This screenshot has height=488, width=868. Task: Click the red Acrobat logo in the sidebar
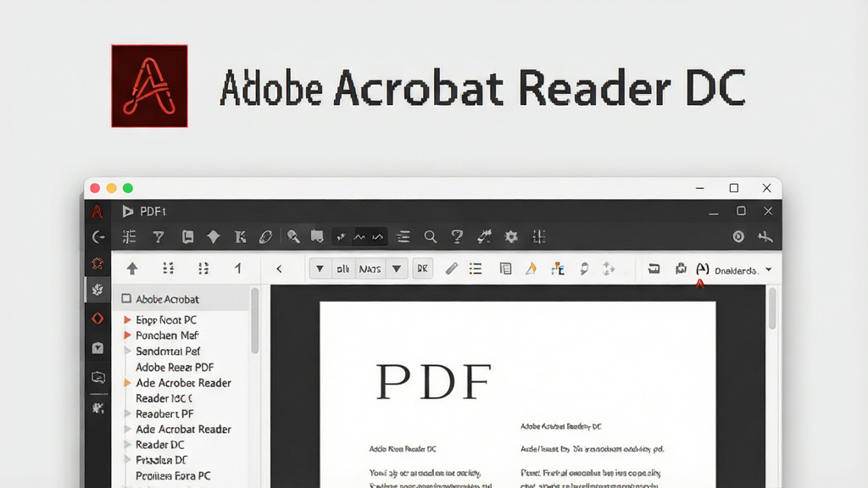[97, 211]
